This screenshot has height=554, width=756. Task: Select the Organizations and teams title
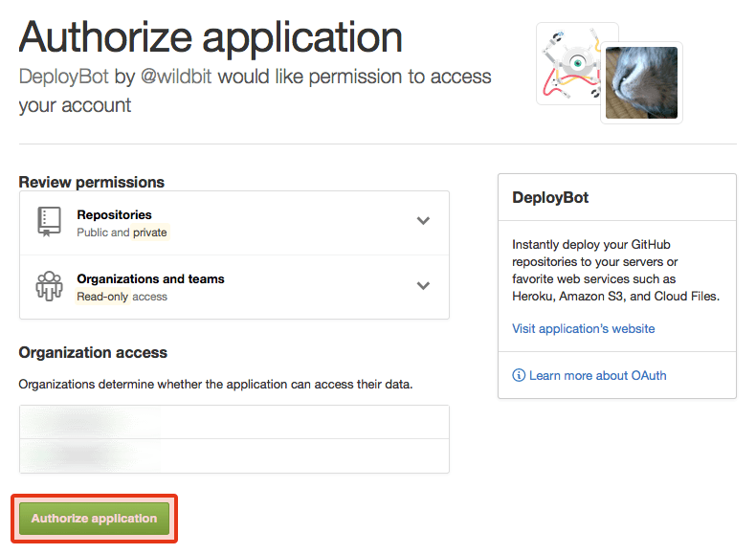tap(150, 278)
